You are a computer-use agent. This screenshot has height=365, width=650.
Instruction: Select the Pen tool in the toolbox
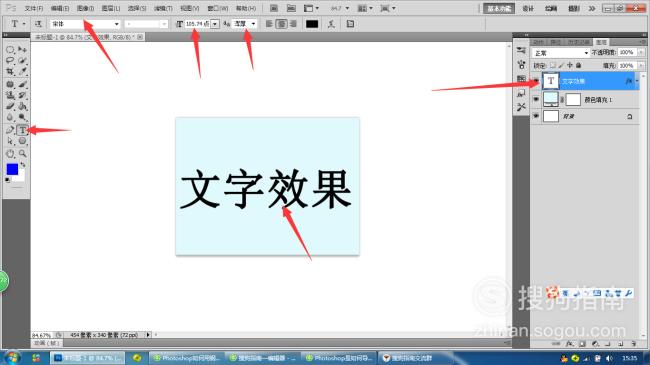[x=10, y=130]
